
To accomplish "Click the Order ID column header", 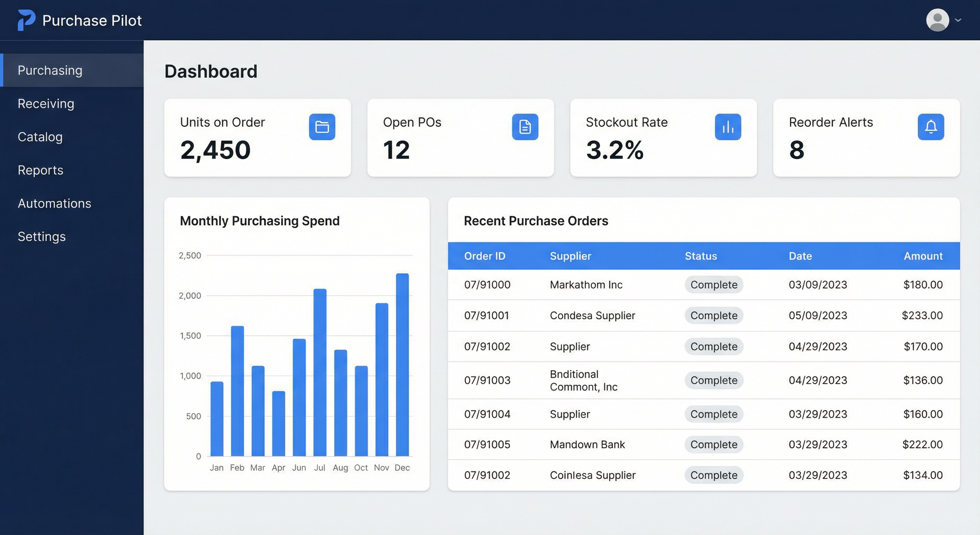I will point(485,256).
